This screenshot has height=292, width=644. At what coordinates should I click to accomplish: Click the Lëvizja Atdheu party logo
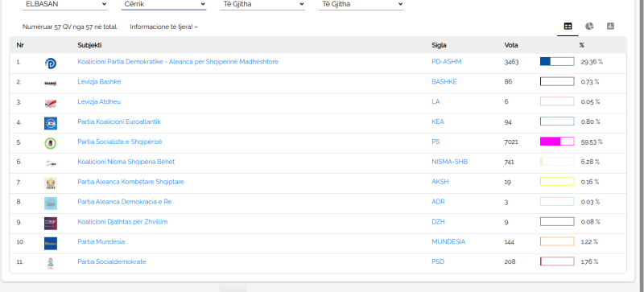pyautogui.click(x=51, y=103)
